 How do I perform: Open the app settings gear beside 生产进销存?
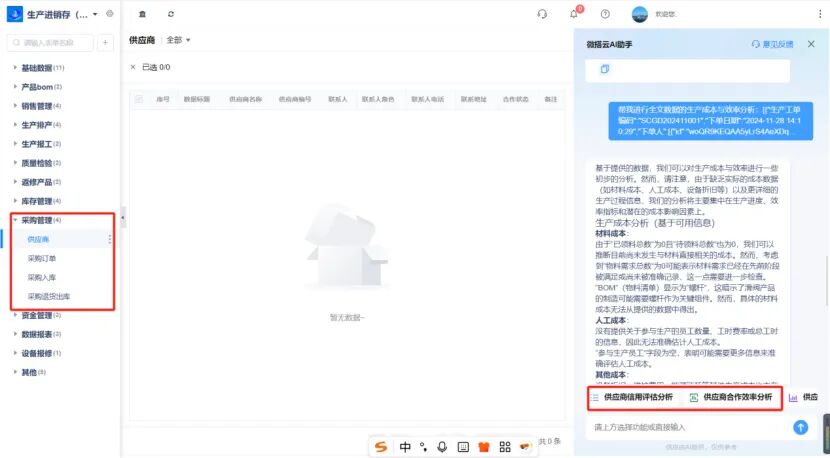(110, 14)
